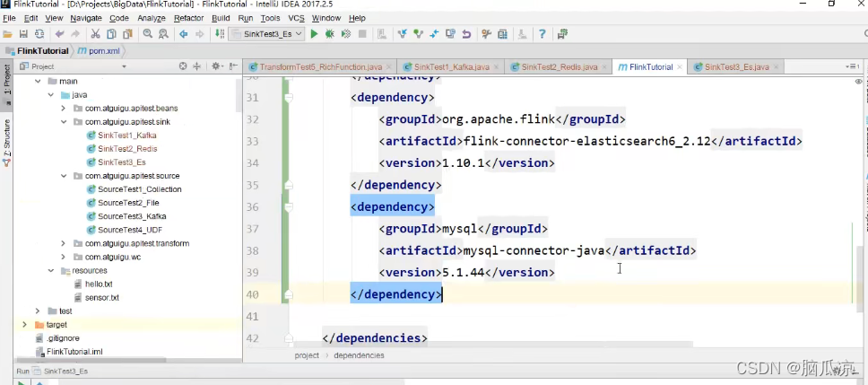Screen dimensions: 868x385
Task: Open the VCS menu
Action: point(296,18)
